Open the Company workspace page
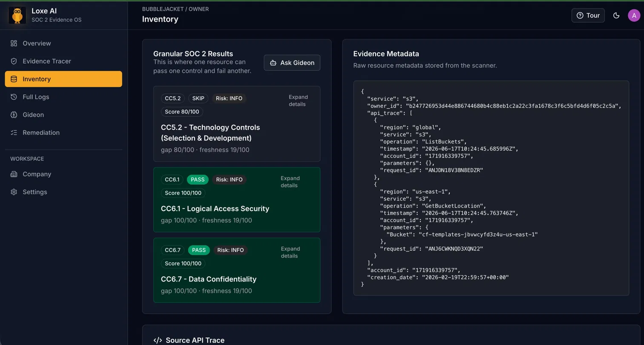The height and width of the screenshot is (345, 644). coord(63,174)
